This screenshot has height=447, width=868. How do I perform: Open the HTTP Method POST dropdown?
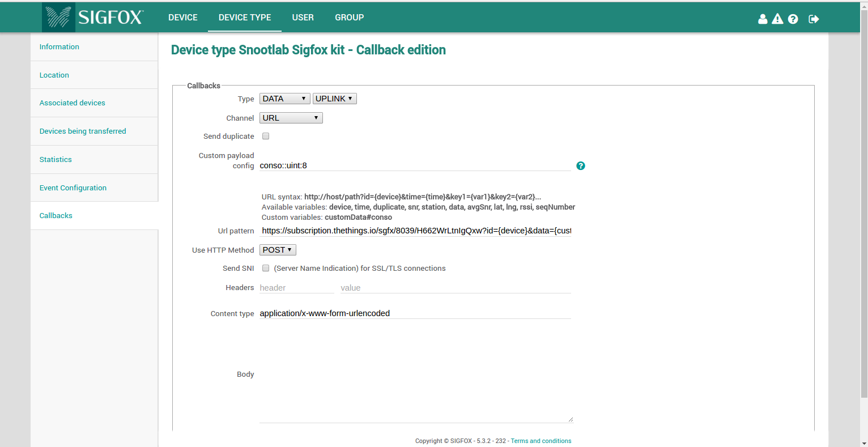278,250
